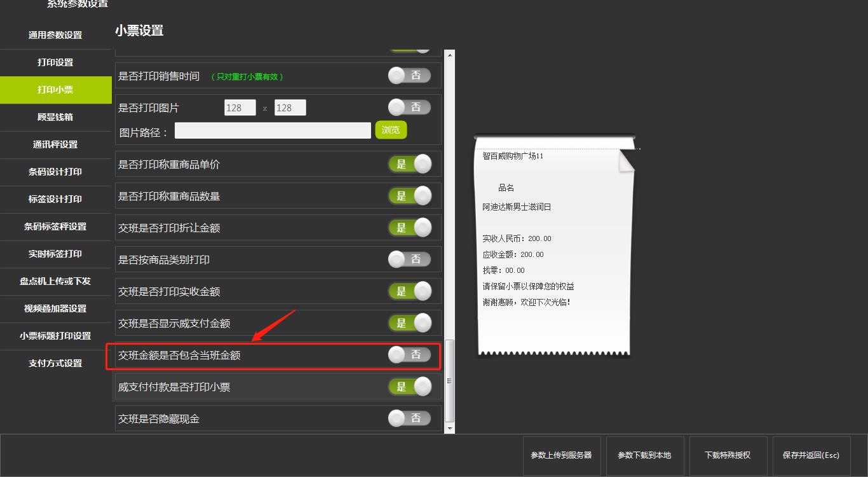Enable the 是否打印图片 switch
This screenshot has height=477, width=868.
pos(410,107)
